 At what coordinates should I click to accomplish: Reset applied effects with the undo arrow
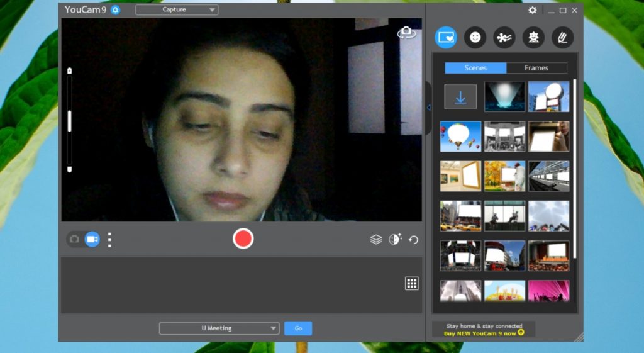pyautogui.click(x=414, y=240)
